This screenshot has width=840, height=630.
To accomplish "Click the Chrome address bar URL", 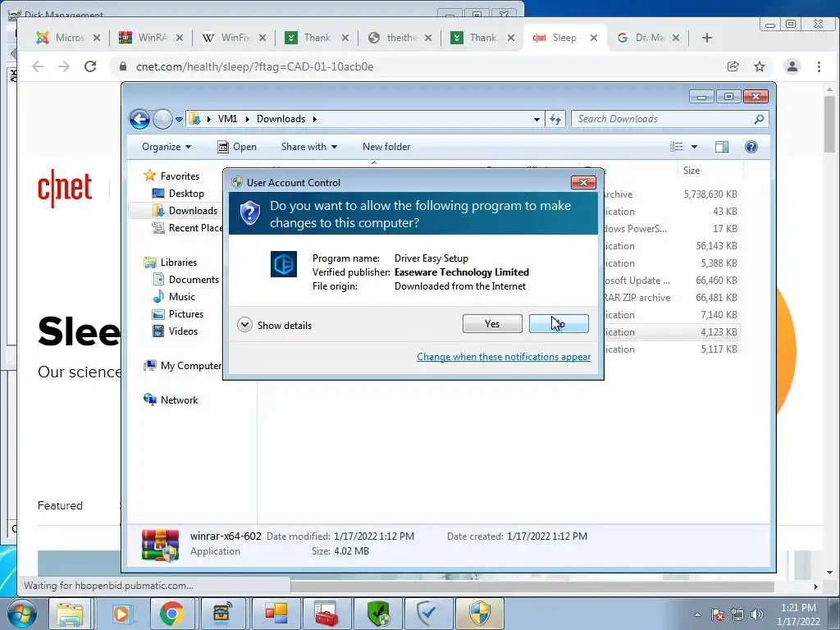I will (254, 66).
